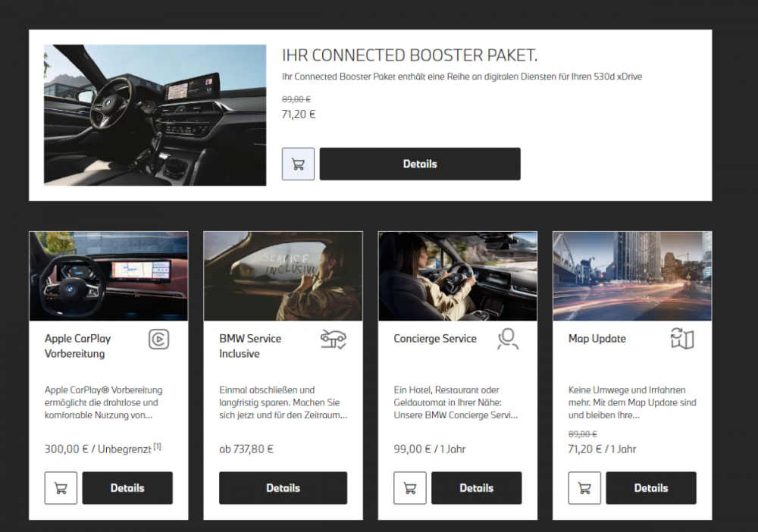Select the BMW Service Inclusive window image

pos(283,277)
